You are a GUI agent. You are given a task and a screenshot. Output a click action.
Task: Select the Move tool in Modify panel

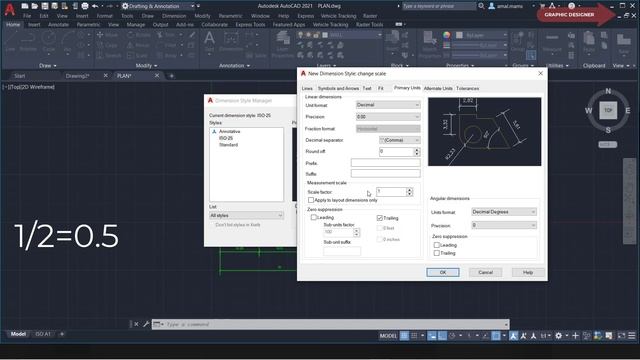(x=108, y=35)
